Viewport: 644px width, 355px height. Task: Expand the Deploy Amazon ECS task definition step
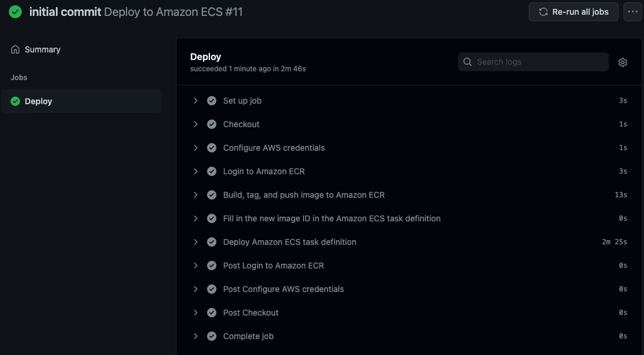[x=195, y=242]
